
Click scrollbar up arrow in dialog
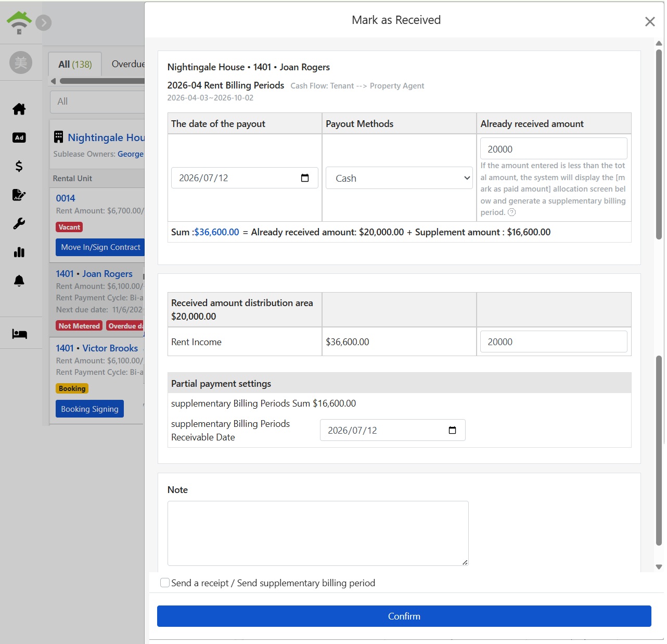(x=659, y=43)
